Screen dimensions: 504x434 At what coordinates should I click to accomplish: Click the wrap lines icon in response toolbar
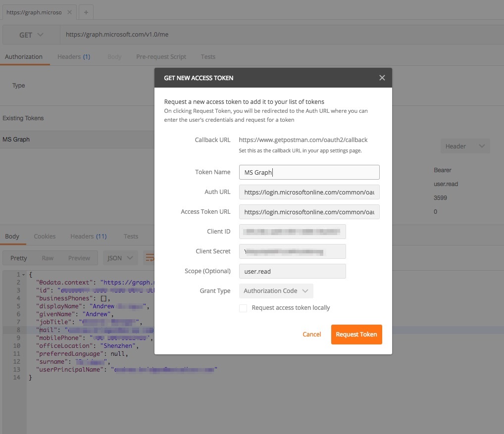[x=150, y=258]
